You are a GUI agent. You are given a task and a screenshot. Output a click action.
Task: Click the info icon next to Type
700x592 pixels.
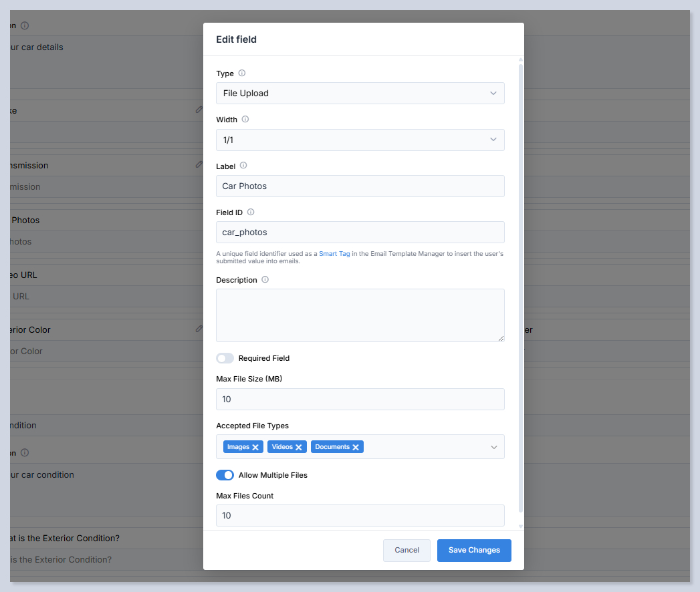[242, 73]
